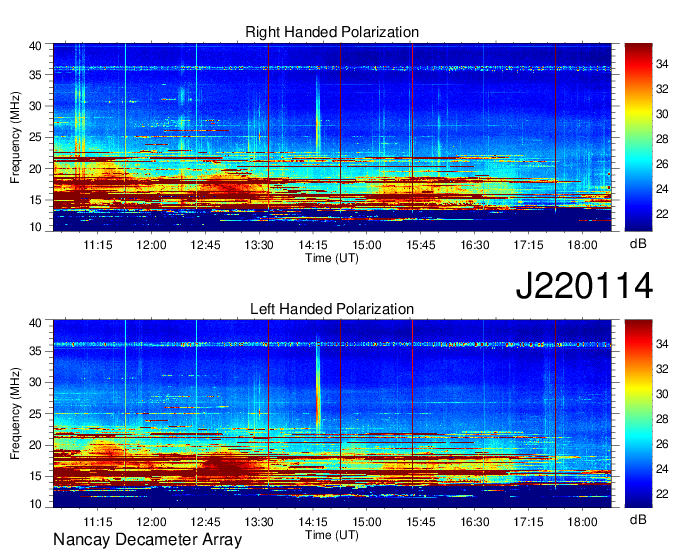Image resolution: width=680 pixels, height=552 pixels.
Task: Click 20 MHz tick on Left Handed frequency axis
Action: coord(35,445)
